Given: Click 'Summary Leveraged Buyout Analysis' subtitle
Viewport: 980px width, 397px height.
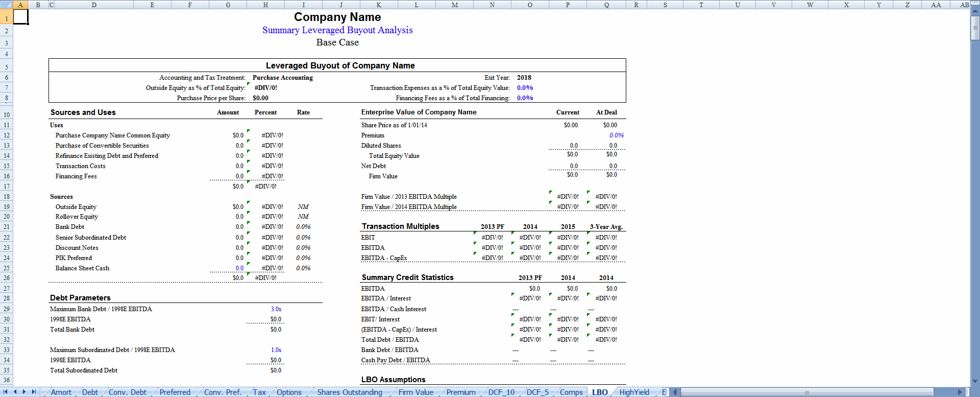Looking at the screenshot, I should pos(337,30).
